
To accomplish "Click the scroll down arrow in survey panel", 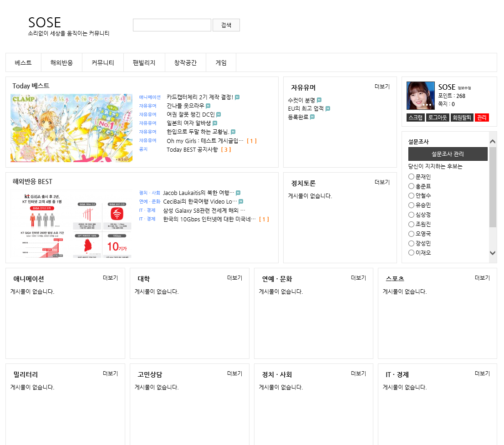I will pos(493,253).
